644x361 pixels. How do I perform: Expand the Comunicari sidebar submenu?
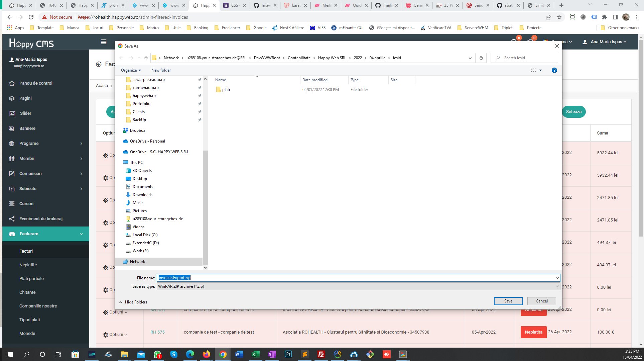pyautogui.click(x=46, y=174)
